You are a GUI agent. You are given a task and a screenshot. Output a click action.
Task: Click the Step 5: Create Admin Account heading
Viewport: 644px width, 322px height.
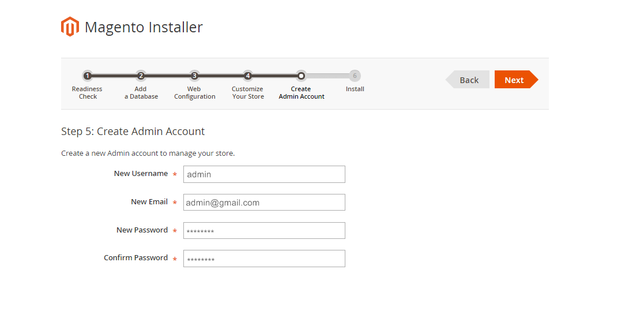coord(133,132)
